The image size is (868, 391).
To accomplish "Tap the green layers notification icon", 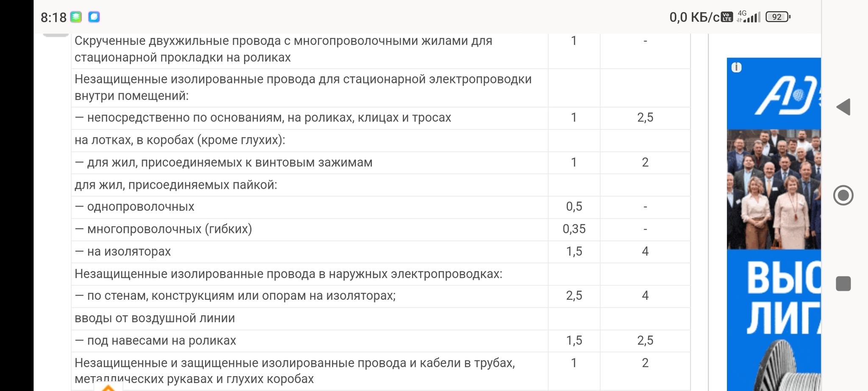I will 76,17.
